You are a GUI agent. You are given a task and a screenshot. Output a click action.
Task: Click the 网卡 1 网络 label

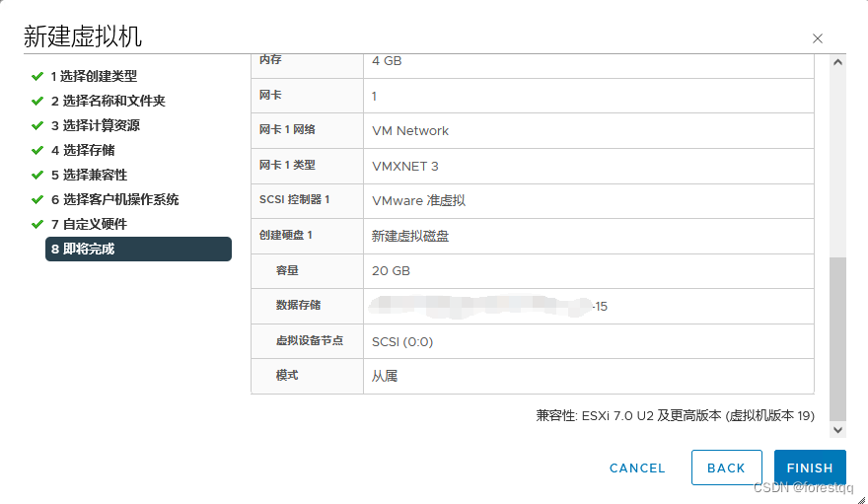(x=287, y=129)
